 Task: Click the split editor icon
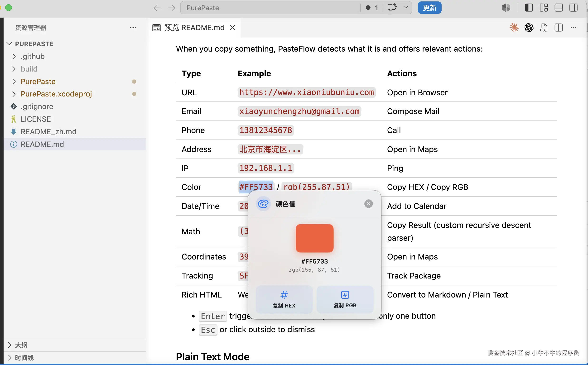(x=559, y=28)
